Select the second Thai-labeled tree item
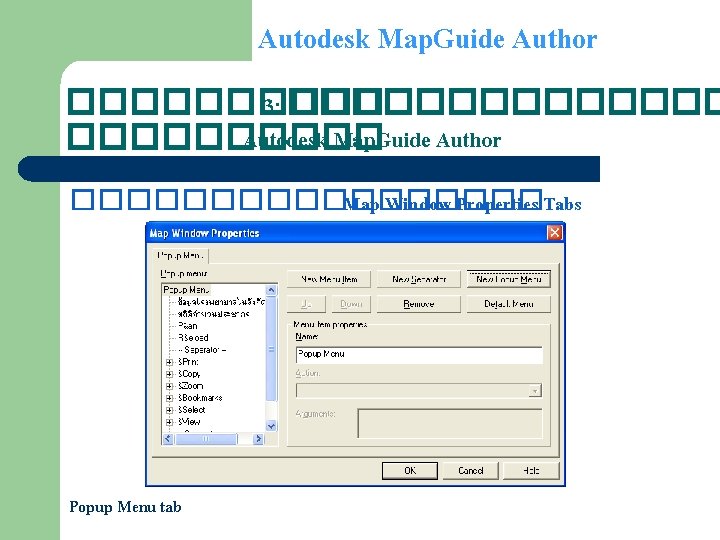Viewport: 720px width, 540px height. coord(214,314)
